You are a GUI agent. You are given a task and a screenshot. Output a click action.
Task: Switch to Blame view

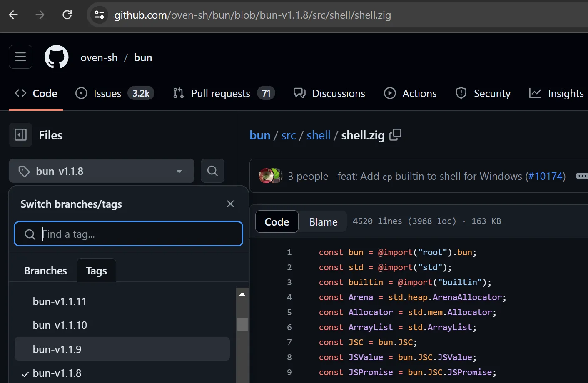coord(323,222)
